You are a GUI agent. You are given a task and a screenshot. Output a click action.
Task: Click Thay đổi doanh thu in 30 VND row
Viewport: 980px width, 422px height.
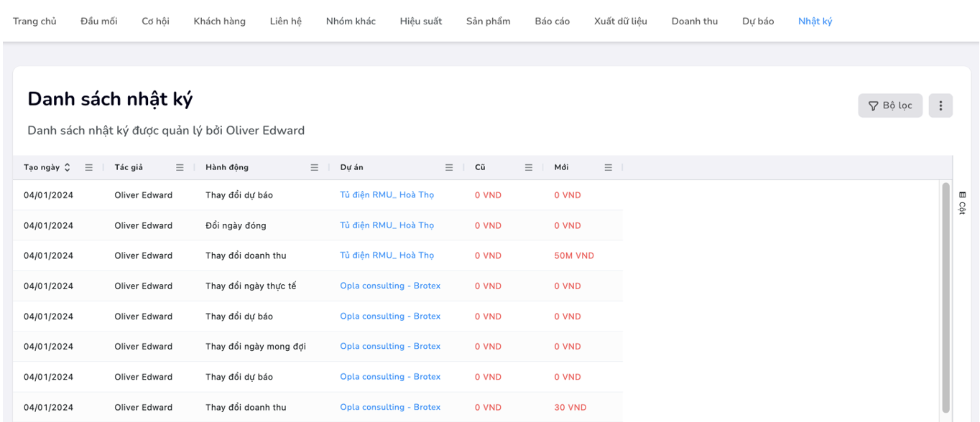(246, 407)
